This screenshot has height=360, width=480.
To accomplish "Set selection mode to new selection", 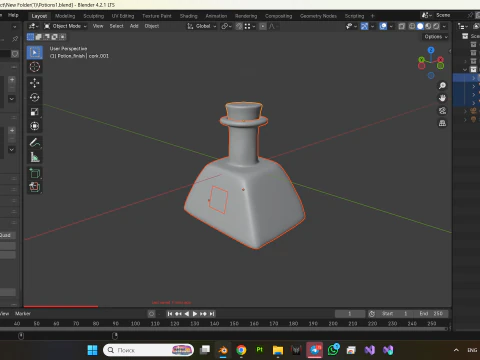I will 30,37.
